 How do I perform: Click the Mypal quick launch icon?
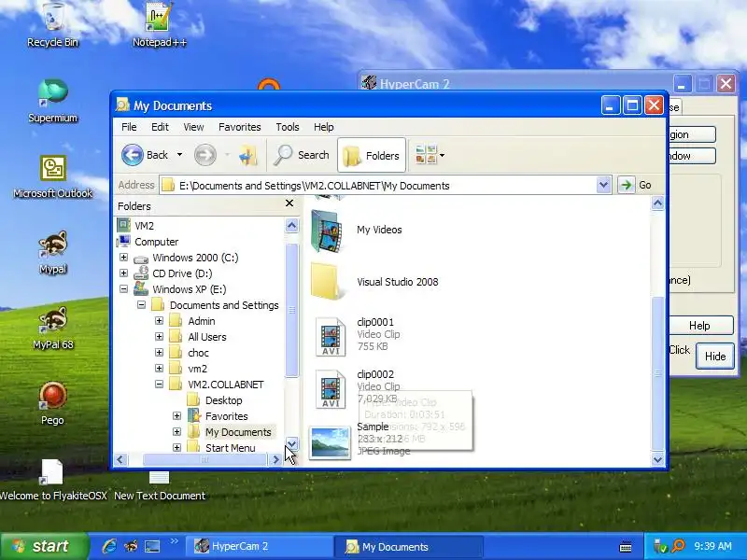(131, 546)
